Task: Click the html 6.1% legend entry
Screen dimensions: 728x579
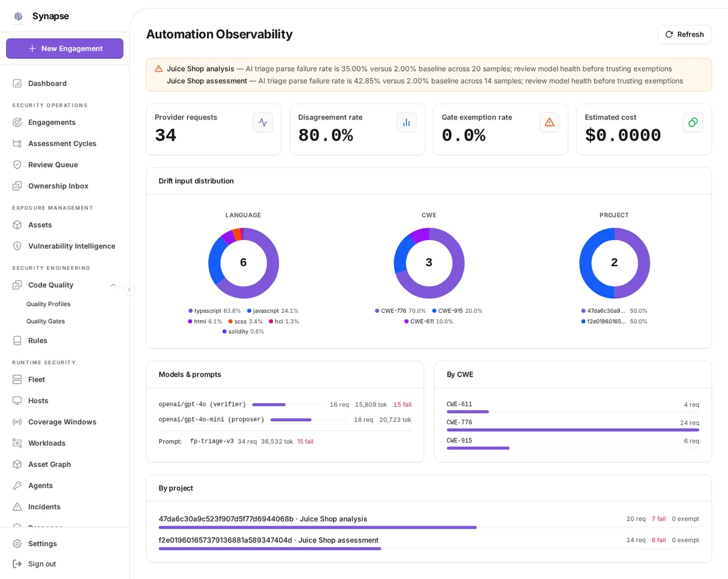Action: [x=205, y=321]
